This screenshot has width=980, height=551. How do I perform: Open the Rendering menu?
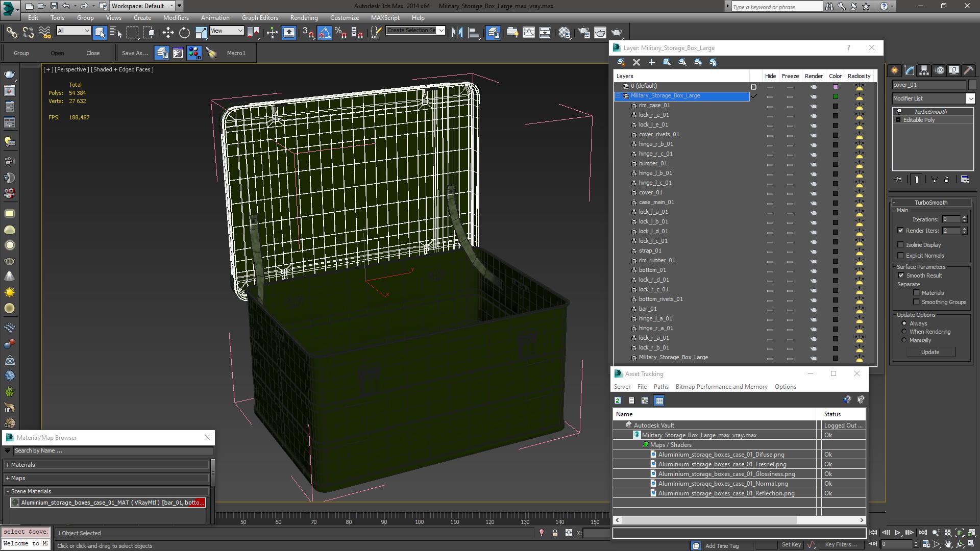[x=304, y=17]
